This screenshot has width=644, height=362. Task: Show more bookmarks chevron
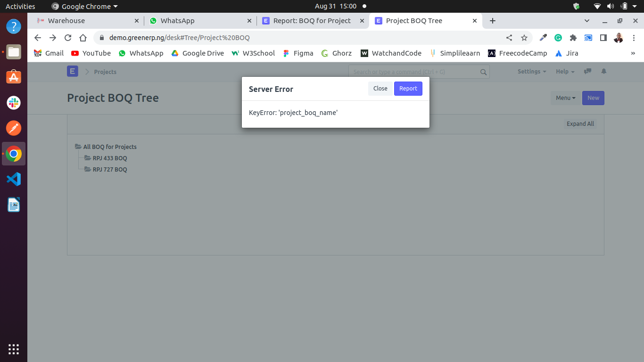pos(633,53)
